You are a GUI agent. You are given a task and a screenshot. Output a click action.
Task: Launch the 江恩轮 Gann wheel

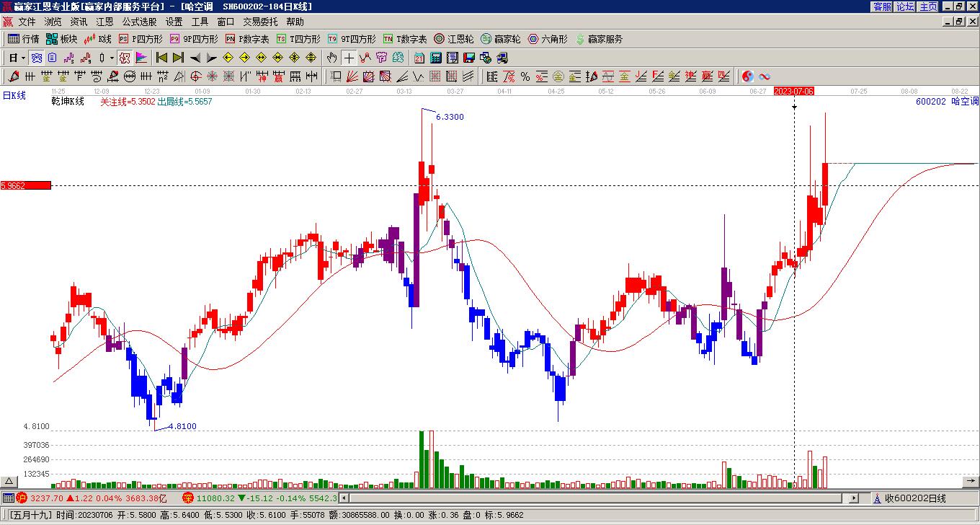coord(454,39)
